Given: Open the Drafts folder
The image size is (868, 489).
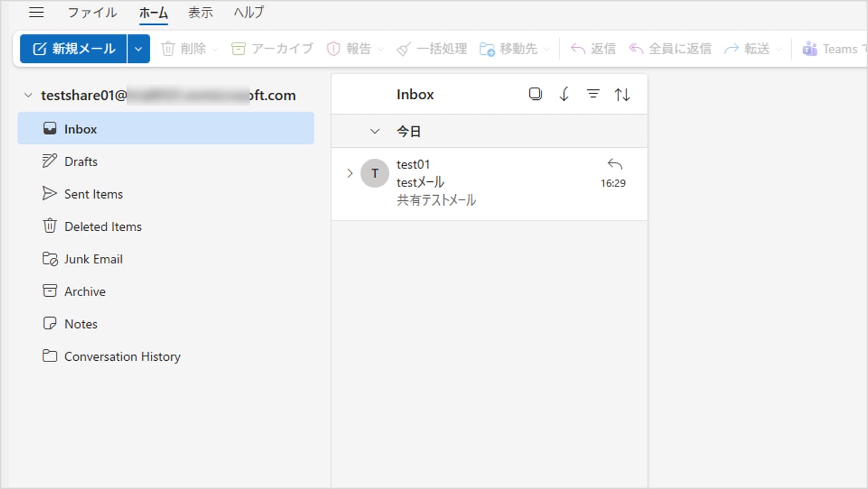Looking at the screenshot, I should (80, 162).
